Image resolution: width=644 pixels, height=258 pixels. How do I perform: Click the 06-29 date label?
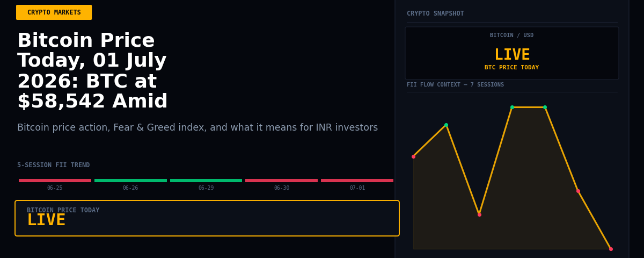pos(206,188)
